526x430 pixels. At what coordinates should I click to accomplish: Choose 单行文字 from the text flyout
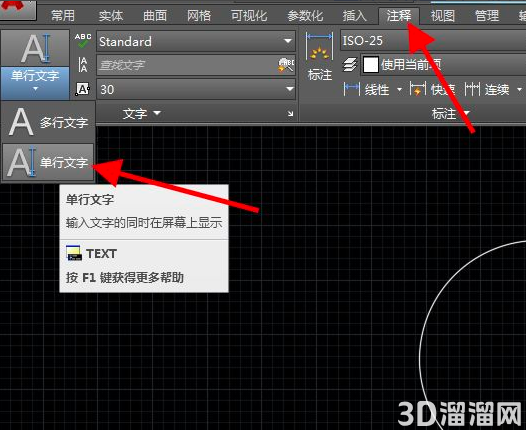[x=48, y=162]
